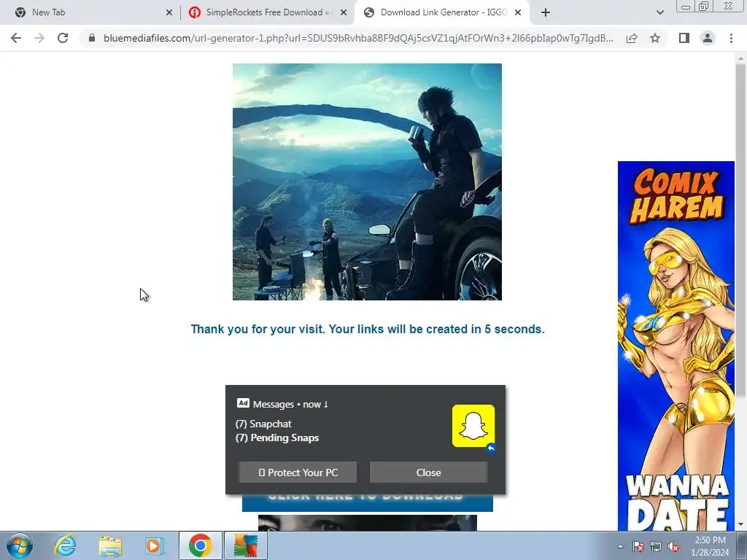Select the Chrome taskbar button
The width and height of the screenshot is (747, 560).
[x=200, y=545]
